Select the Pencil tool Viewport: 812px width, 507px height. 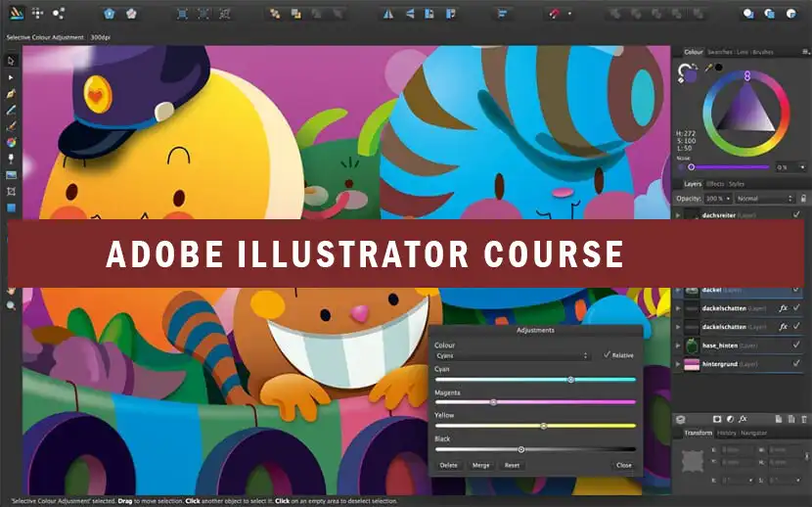pyautogui.click(x=11, y=110)
